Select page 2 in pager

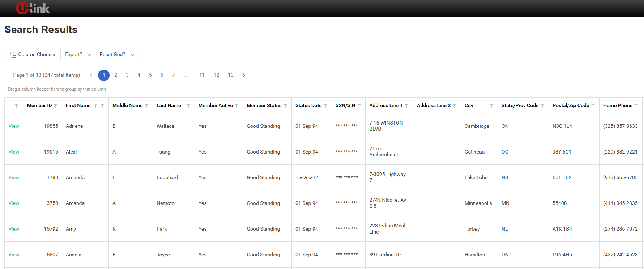pos(116,75)
